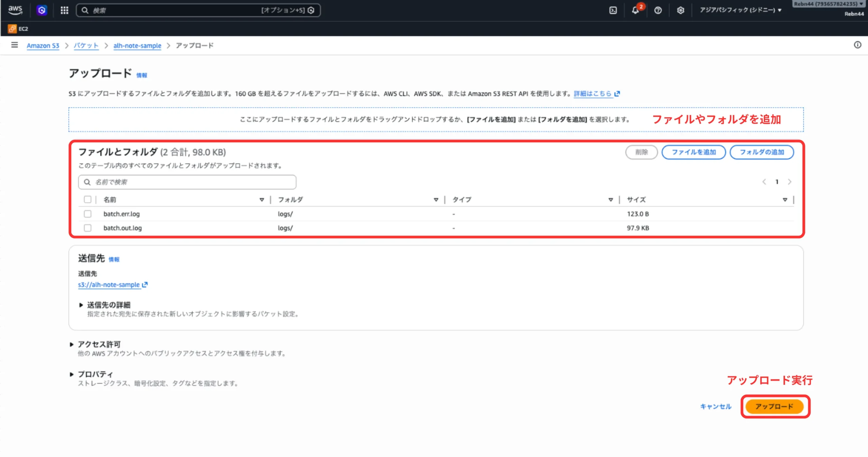
Task: Sort by the タイプ column arrow
Action: (x=611, y=200)
